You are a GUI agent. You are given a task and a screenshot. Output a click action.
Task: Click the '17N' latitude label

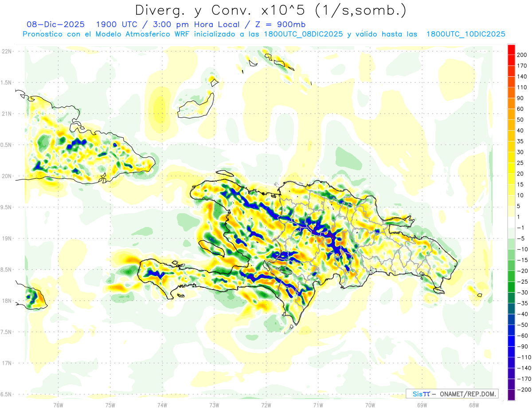[x=7, y=363]
